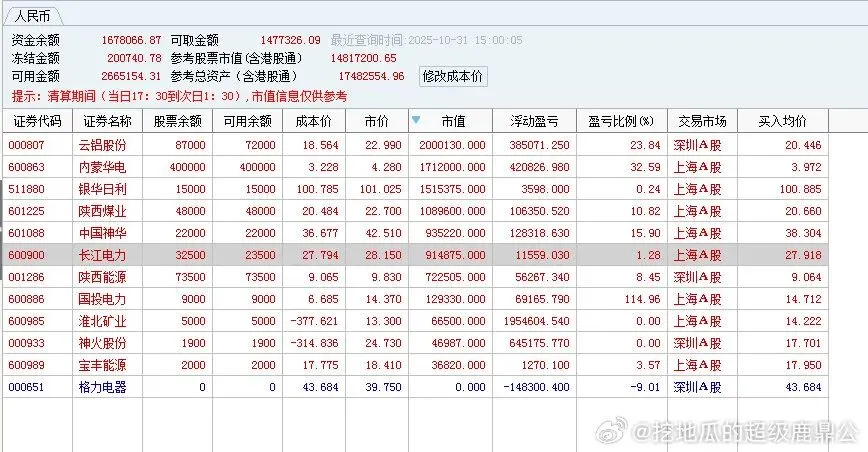
Task: Click the 可取金额 value 1477326.09
Action: pos(291,40)
